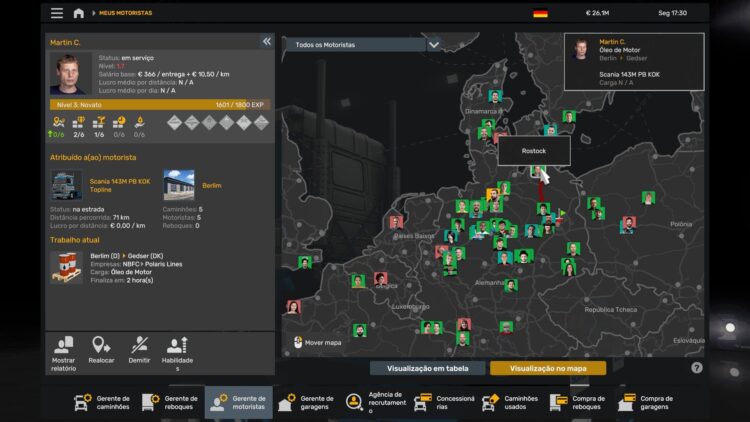Image resolution: width=750 pixels, height=422 pixels.
Task: Click the Berlin (D) Gedser (DK) job route
Action: [x=127, y=256]
